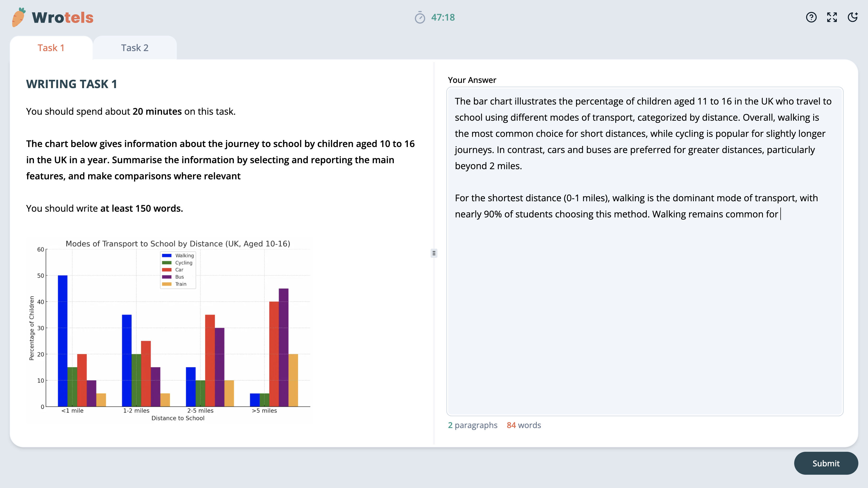This screenshot has width=868, height=488.
Task: Click the 2 paragraphs counter
Action: click(472, 425)
